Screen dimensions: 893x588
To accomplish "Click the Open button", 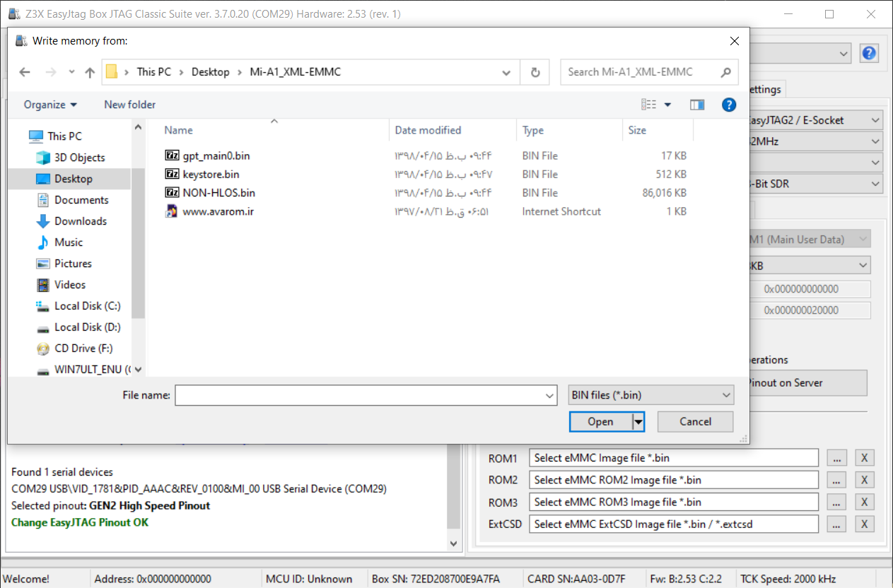I will click(600, 422).
